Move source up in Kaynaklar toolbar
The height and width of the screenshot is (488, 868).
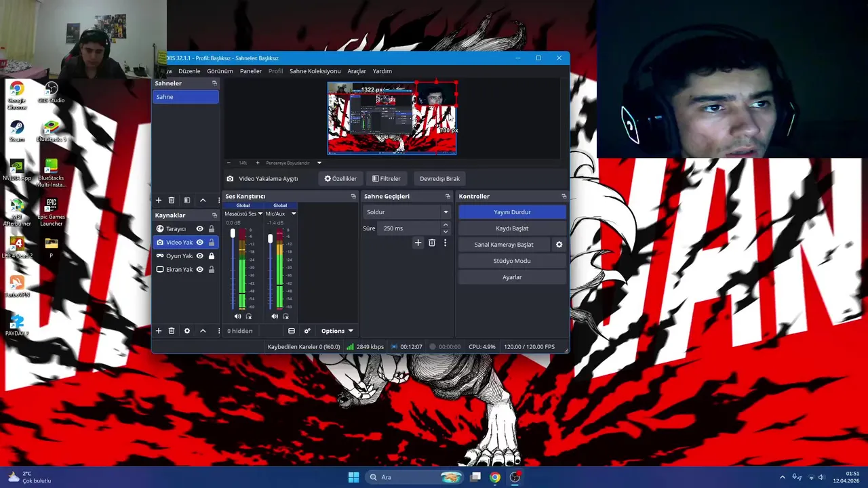tap(203, 331)
